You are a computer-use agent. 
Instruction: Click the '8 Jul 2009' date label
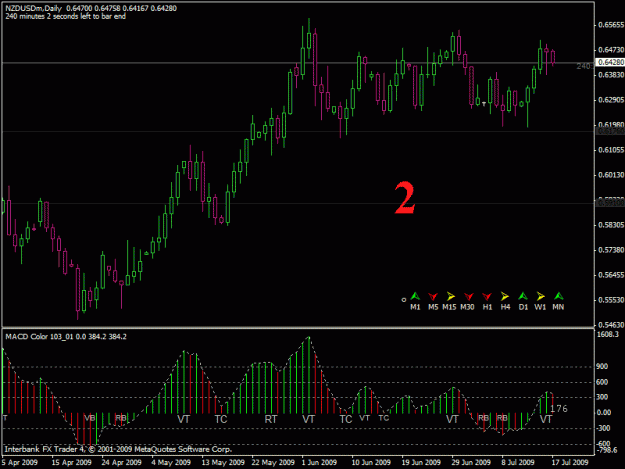pyautogui.click(x=518, y=462)
